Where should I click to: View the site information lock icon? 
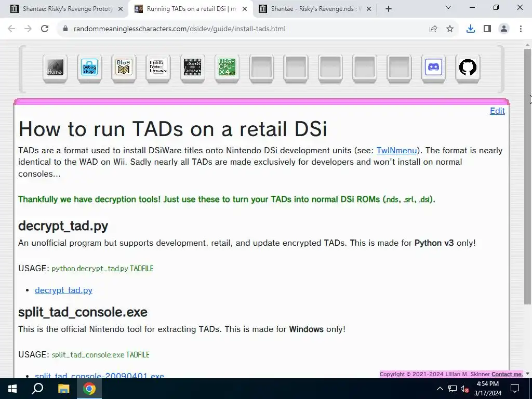[65, 29]
